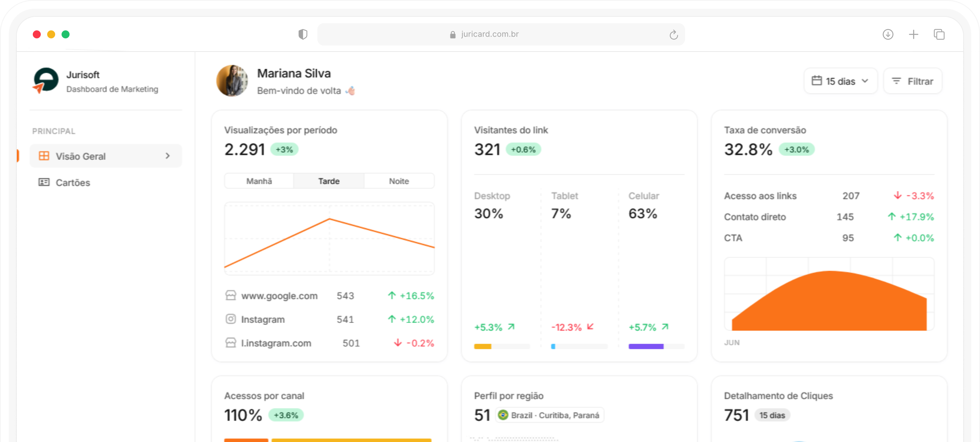Click the Desktop up-right trend arrow
This screenshot has height=442, width=980.
tap(511, 327)
